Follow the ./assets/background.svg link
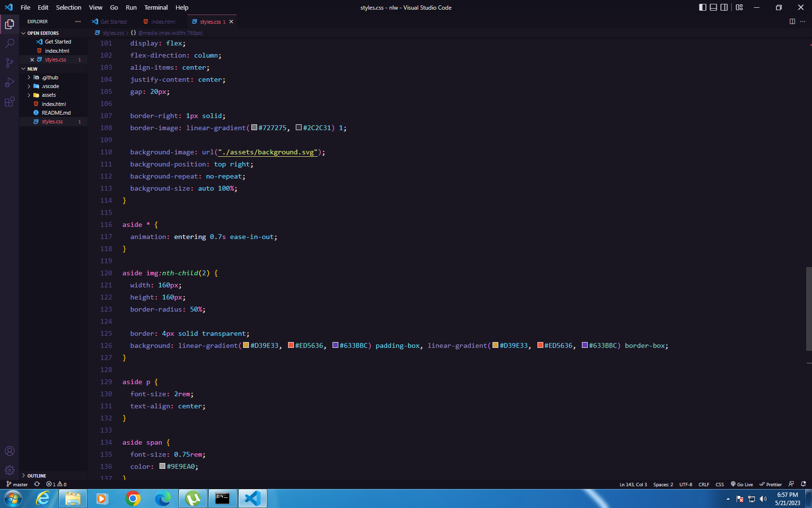Screen dimensions: 812x508 tap(268, 152)
